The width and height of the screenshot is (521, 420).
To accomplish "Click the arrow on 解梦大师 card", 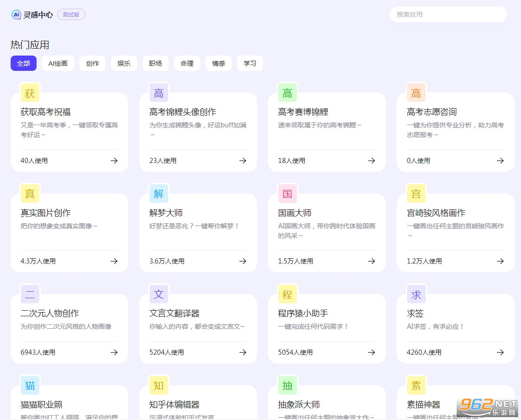I will 243,261.
